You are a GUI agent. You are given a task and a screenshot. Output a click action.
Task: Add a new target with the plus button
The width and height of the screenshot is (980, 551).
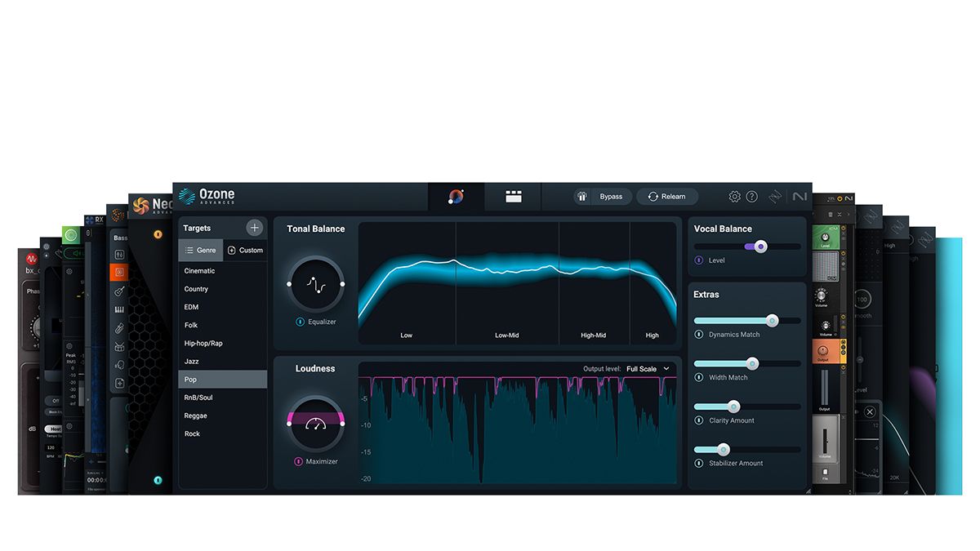[x=256, y=228]
